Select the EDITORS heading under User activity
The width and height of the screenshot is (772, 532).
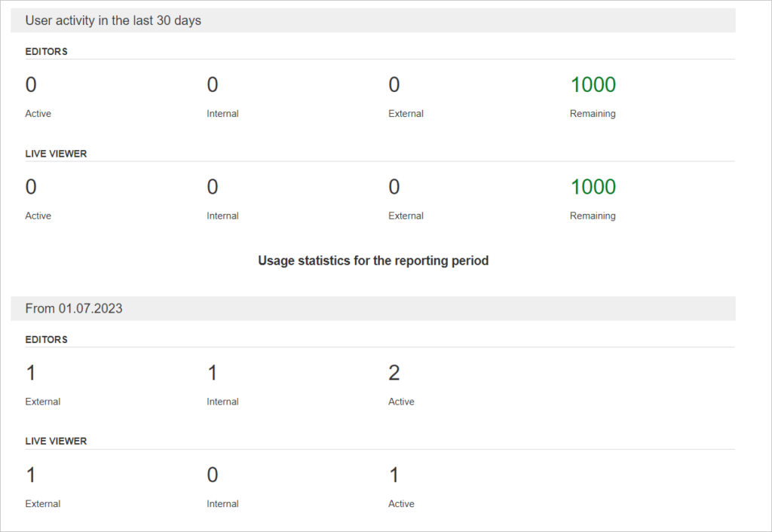click(46, 52)
